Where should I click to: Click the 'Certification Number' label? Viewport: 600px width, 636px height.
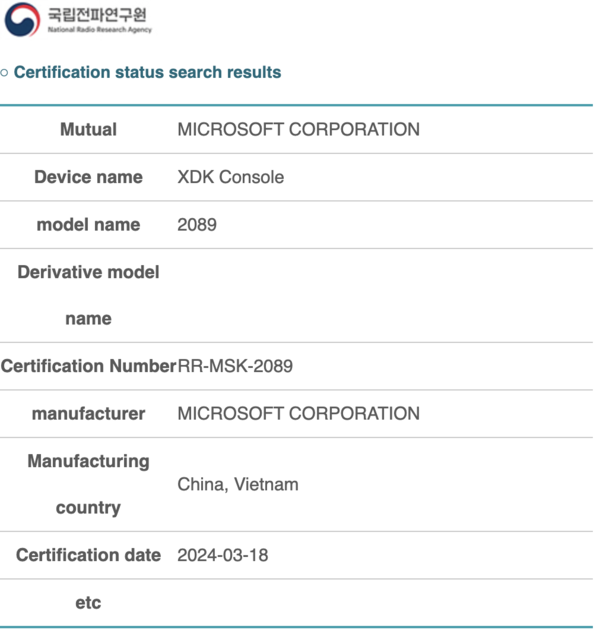point(88,366)
